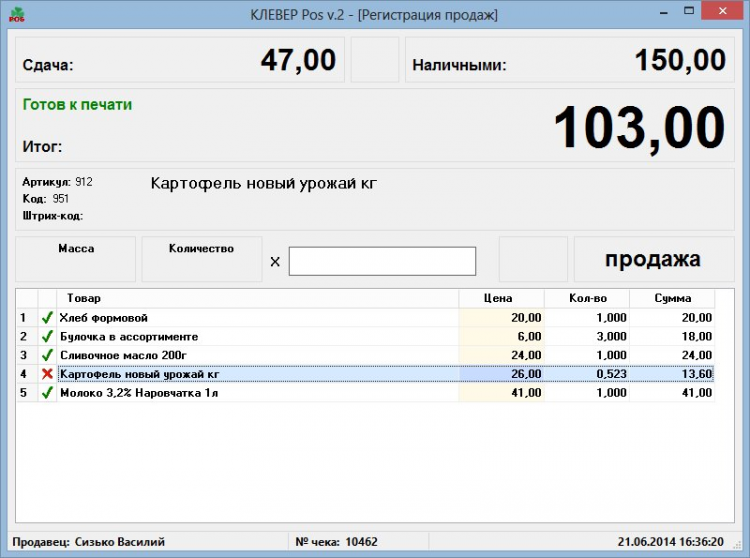Click the продажа button
750x558 pixels.
point(654,259)
